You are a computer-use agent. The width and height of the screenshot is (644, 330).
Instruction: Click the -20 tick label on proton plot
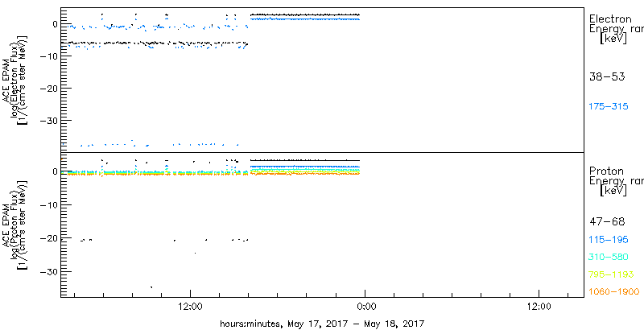click(x=48, y=238)
